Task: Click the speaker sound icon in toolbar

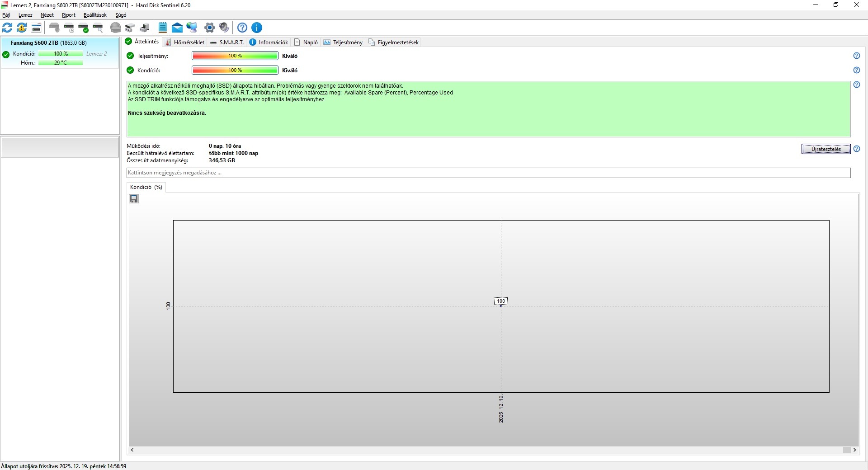Action: [224, 28]
